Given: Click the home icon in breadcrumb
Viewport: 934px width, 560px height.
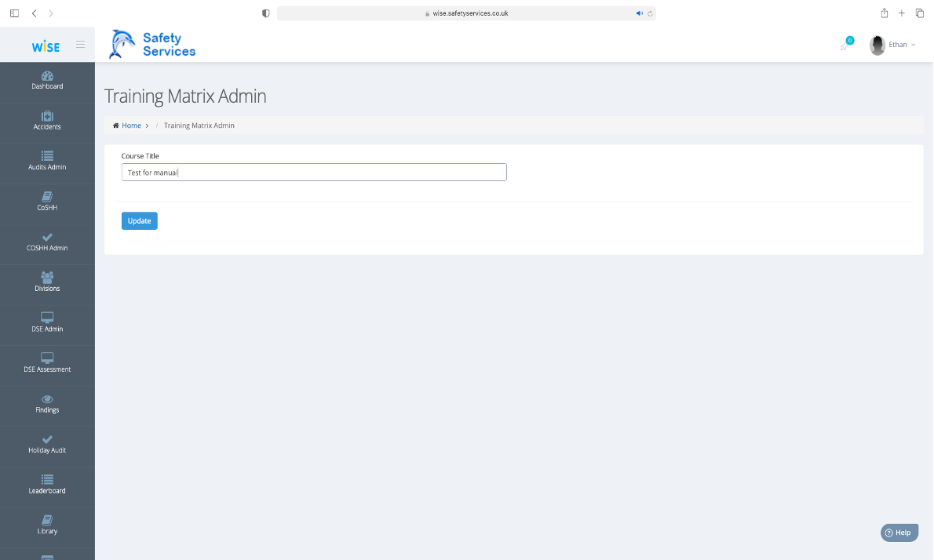Looking at the screenshot, I should (115, 125).
